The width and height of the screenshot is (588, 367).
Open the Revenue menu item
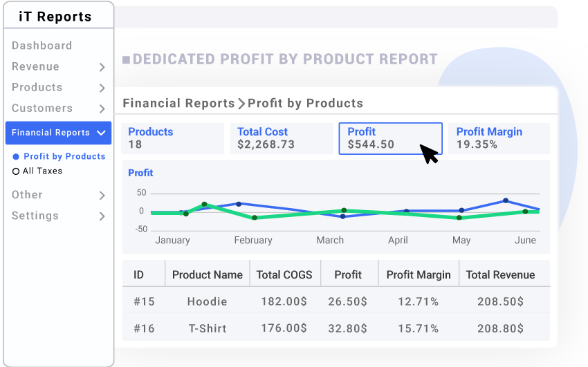click(x=35, y=66)
